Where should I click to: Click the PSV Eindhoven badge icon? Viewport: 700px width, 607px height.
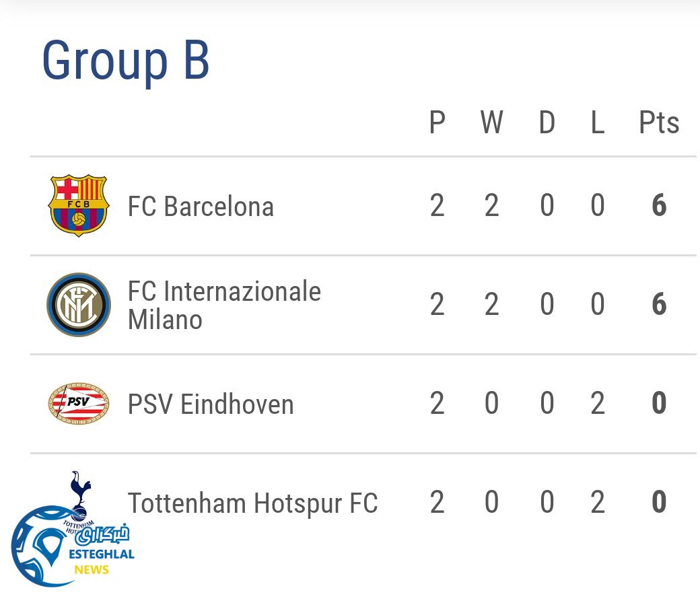point(79,404)
